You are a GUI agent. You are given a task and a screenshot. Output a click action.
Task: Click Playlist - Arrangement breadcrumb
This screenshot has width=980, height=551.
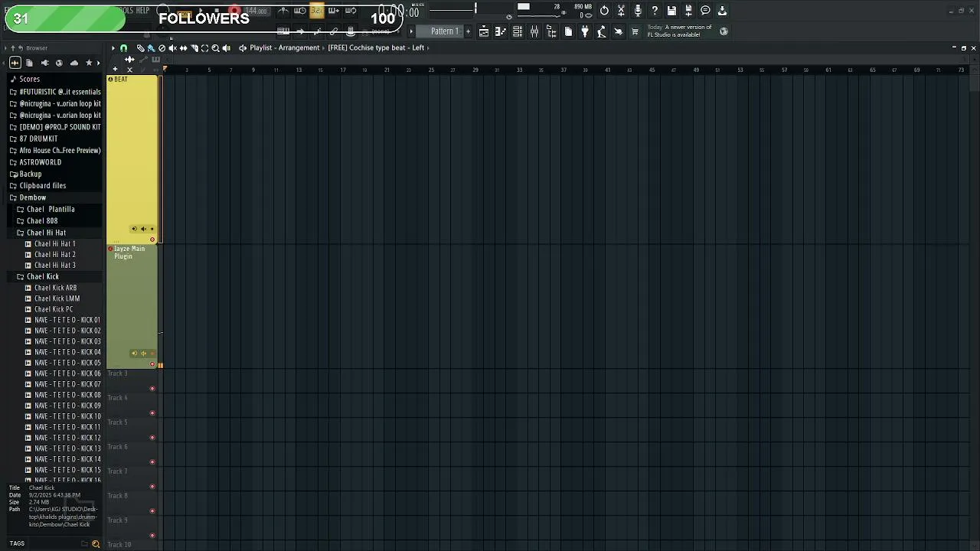coord(284,47)
